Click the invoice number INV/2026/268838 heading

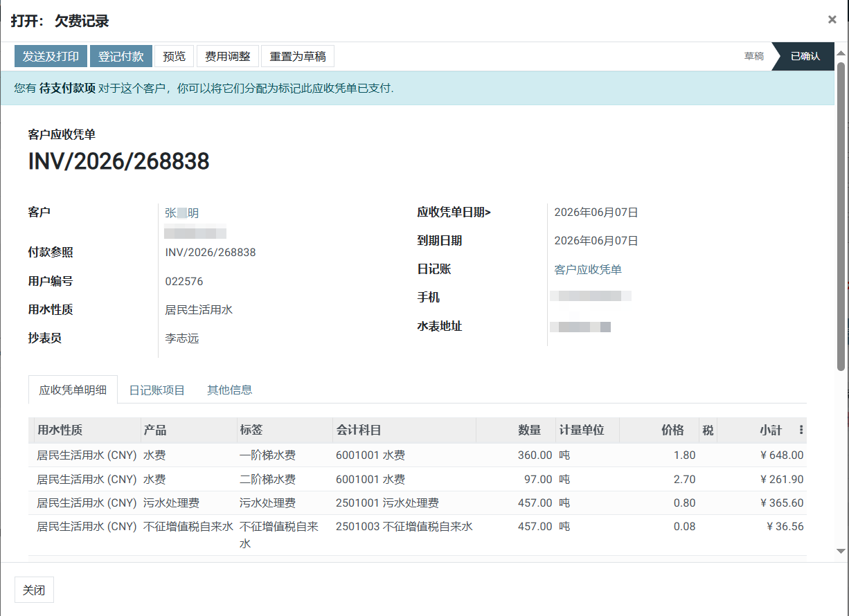(118, 161)
